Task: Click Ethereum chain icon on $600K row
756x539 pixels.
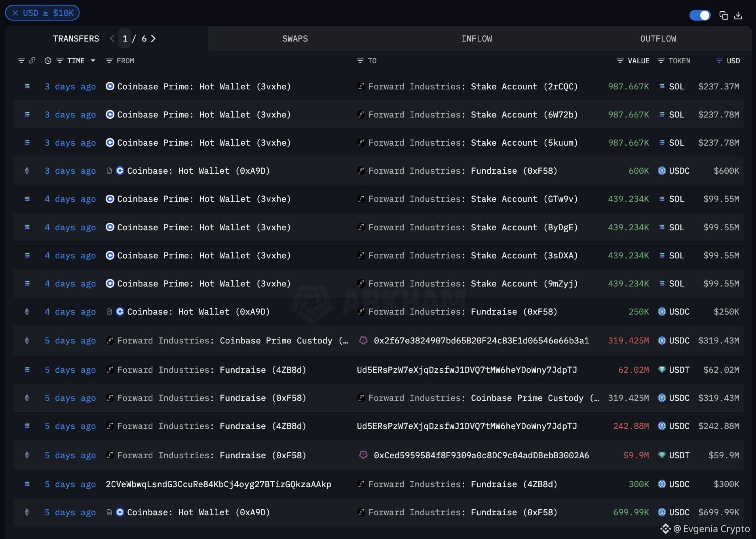Action: [x=27, y=171]
